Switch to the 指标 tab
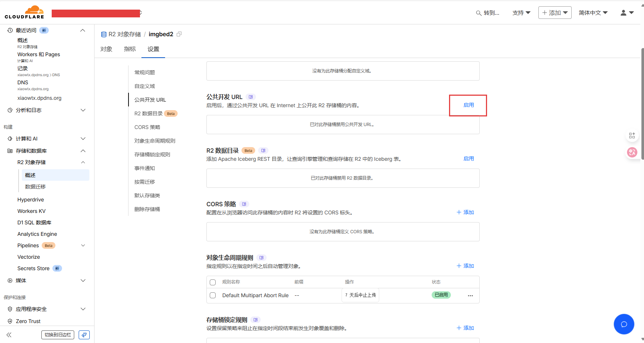The width and height of the screenshot is (644, 343). [130, 49]
